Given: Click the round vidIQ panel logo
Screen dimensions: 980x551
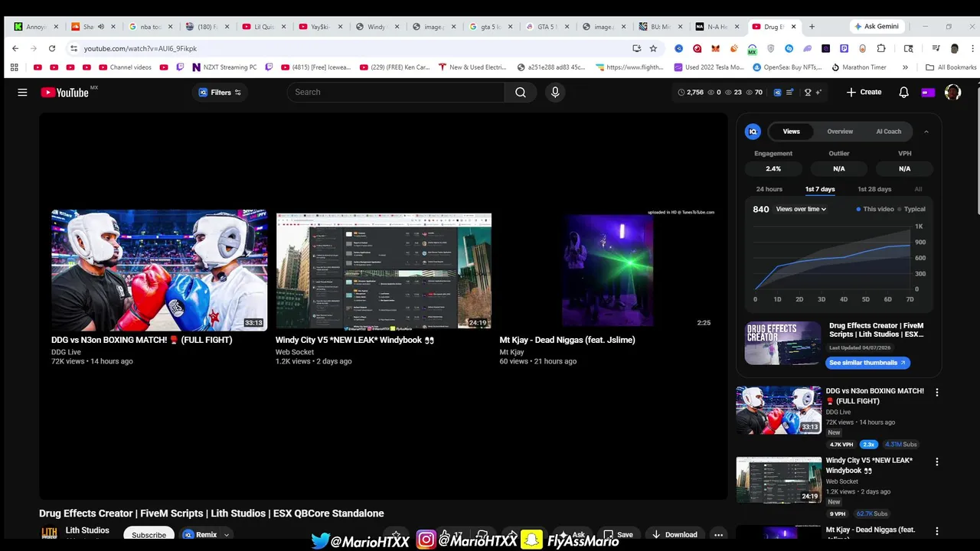Looking at the screenshot, I should pyautogui.click(x=753, y=132).
